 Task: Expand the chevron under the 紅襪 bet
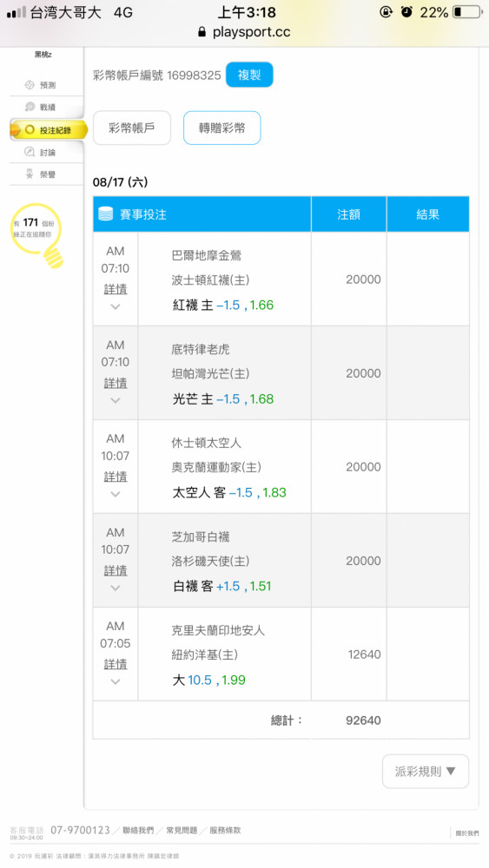116,306
